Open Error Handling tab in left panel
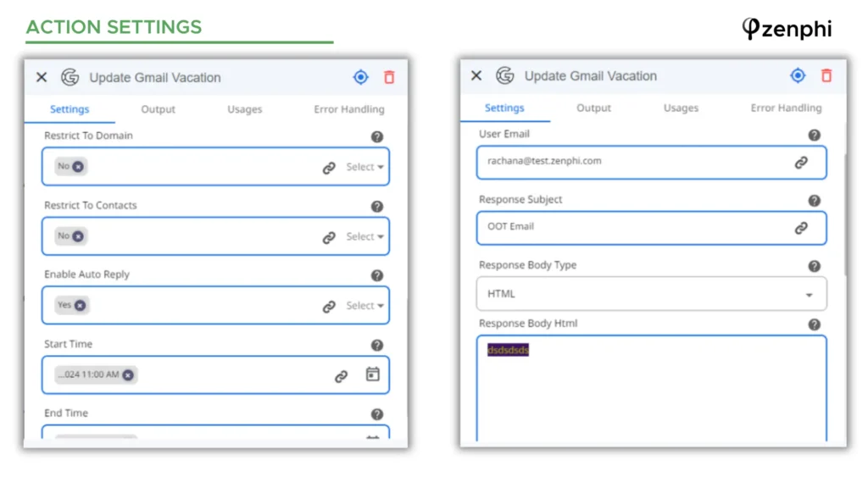The image size is (868, 488). [x=348, y=109]
